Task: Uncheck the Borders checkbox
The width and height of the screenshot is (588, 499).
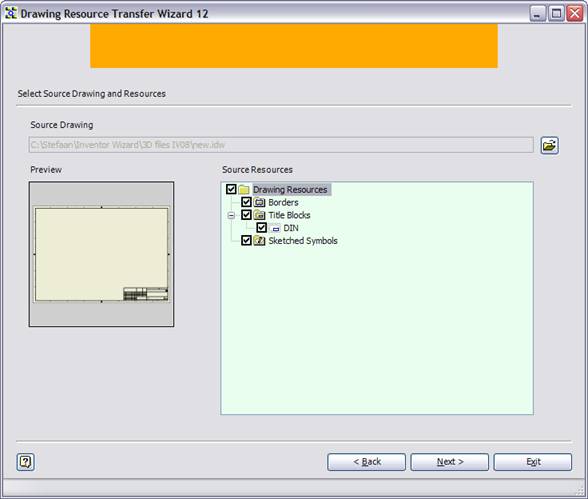Action: [246, 202]
